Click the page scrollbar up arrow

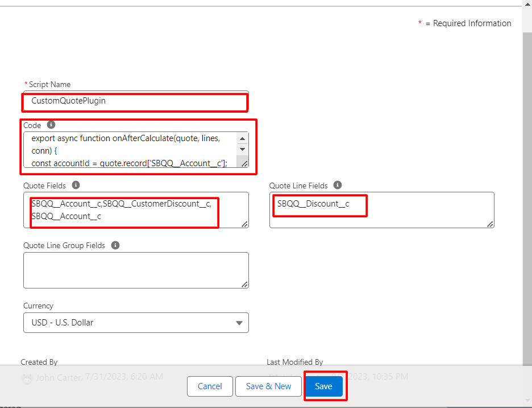click(528, 4)
